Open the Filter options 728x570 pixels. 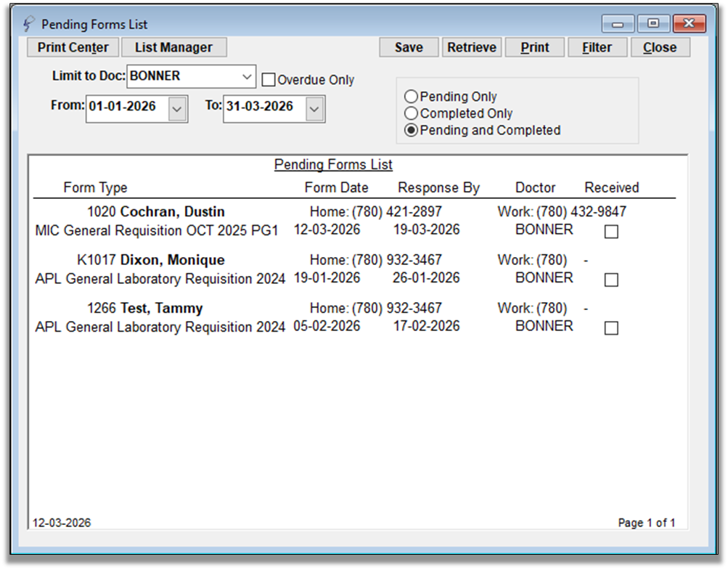(x=597, y=47)
